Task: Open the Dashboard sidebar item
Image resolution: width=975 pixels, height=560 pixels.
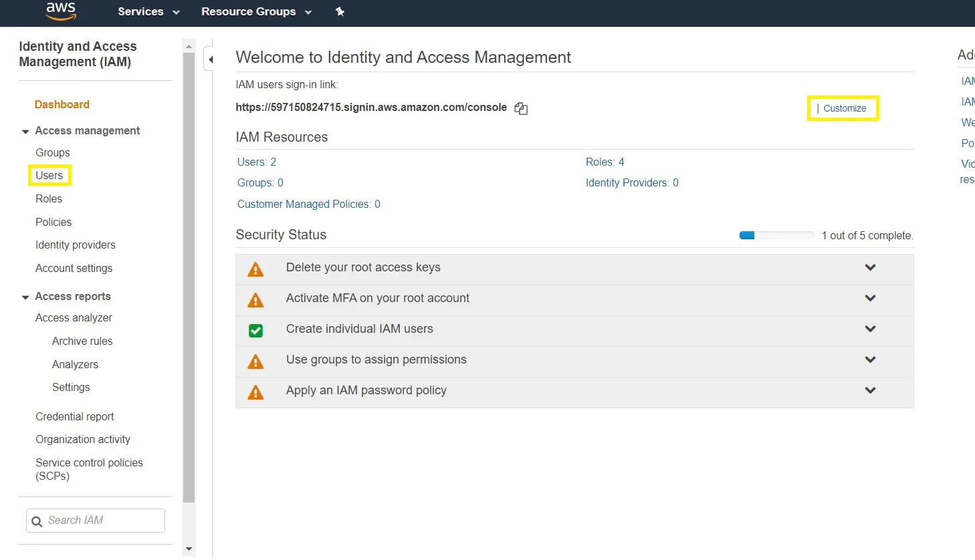Action: 62,104
